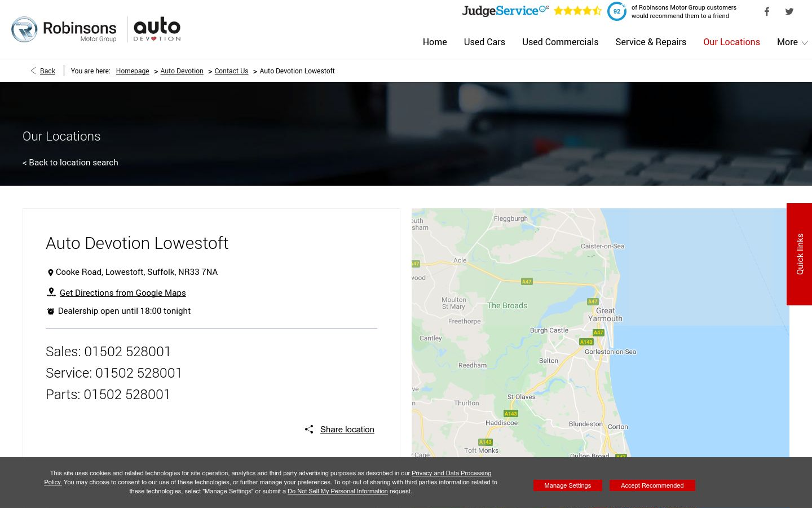Open the Quick links side panel
The width and height of the screenshot is (812, 508).
800,254
